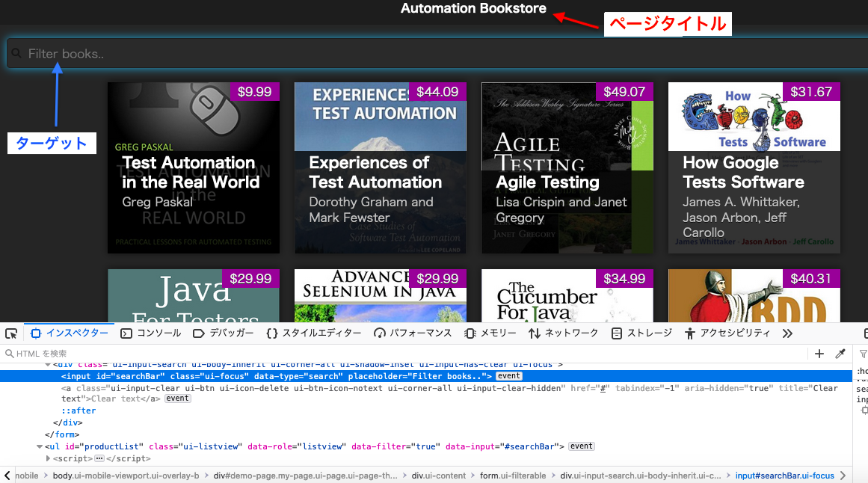
Task: Switch to スタイルエディター tab
Action: click(314, 333)
